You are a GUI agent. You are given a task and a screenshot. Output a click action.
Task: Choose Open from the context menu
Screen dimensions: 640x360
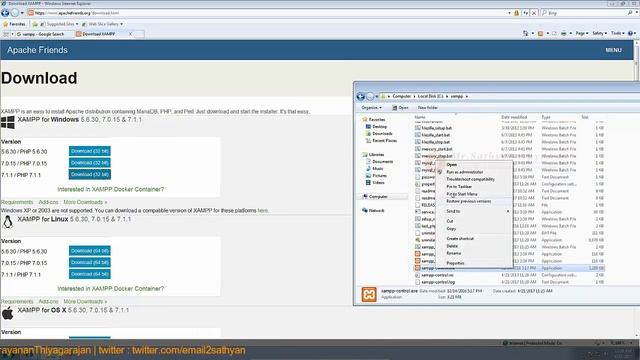click(x=451, y=164)
